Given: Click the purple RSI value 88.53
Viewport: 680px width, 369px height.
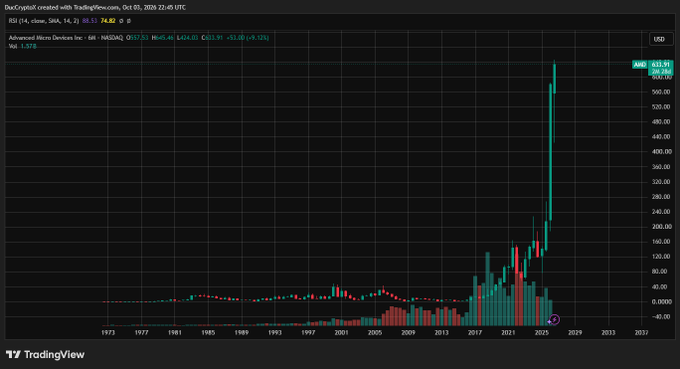Looking at the screenshot, I should [x=89, y=21].
